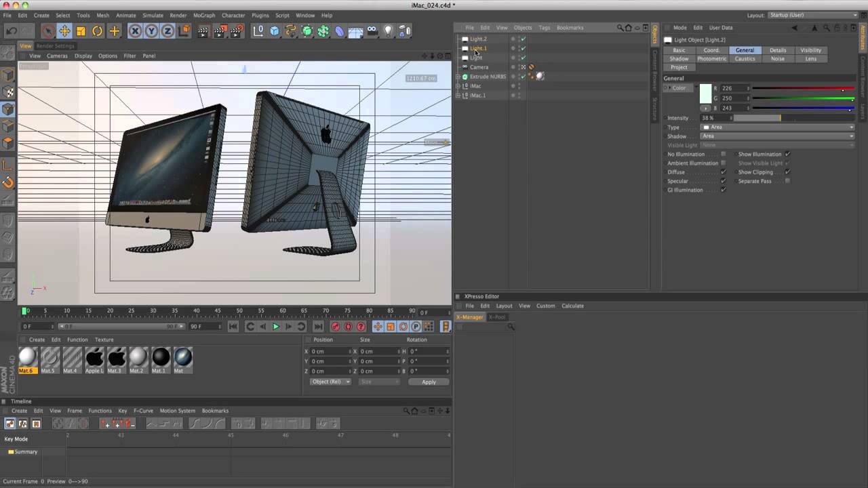The width and height of the screenshot is (868, 488).
Task: Open the spline pen tool icon
Action: (x=291, y=30)
